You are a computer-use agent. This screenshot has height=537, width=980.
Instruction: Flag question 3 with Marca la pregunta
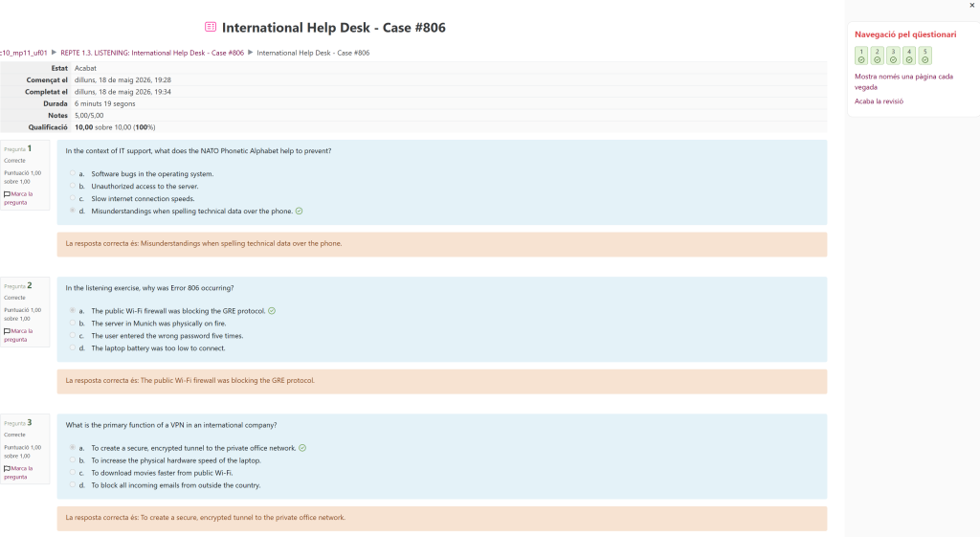[x=18, y=472]
